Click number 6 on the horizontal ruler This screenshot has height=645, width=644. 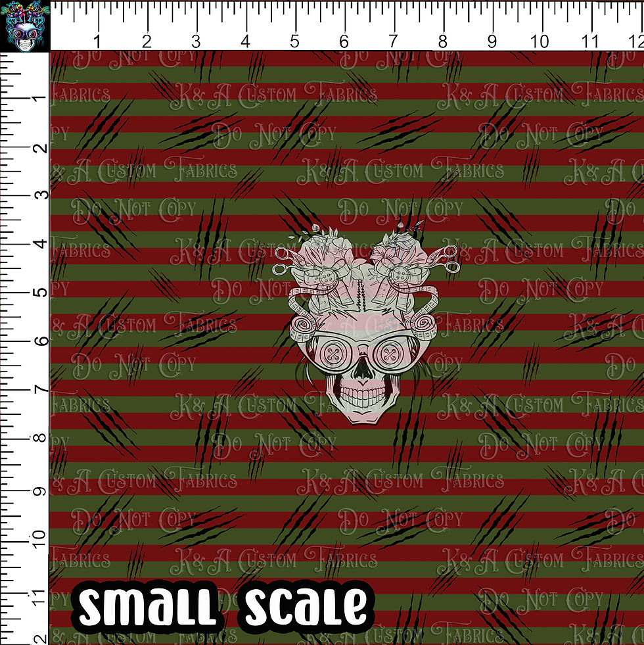(344, 41)
